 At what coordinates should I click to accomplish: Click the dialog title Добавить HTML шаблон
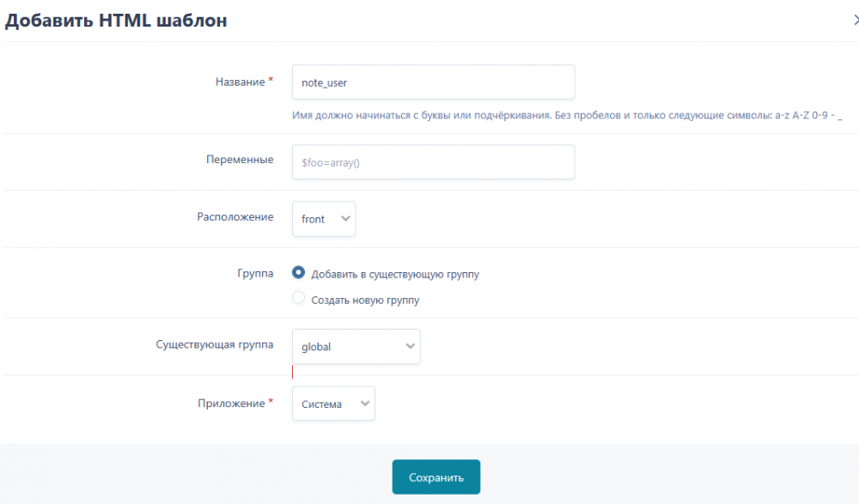coord(116,21)
